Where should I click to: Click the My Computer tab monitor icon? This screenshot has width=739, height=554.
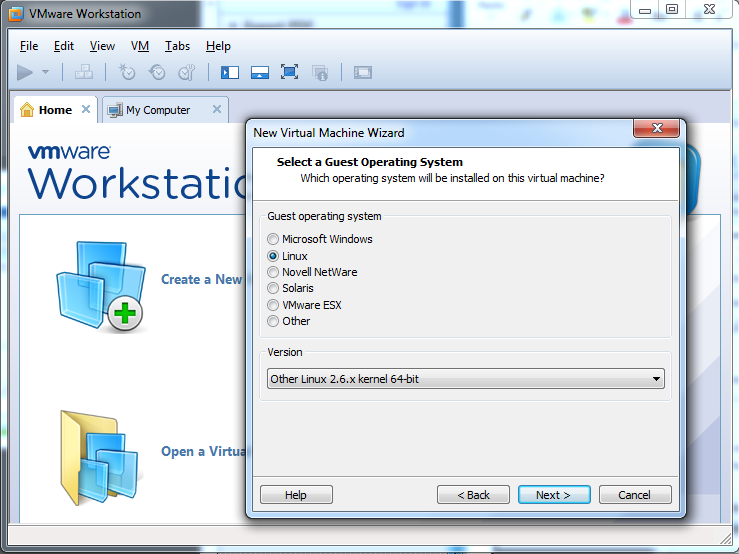click(115, 110)
